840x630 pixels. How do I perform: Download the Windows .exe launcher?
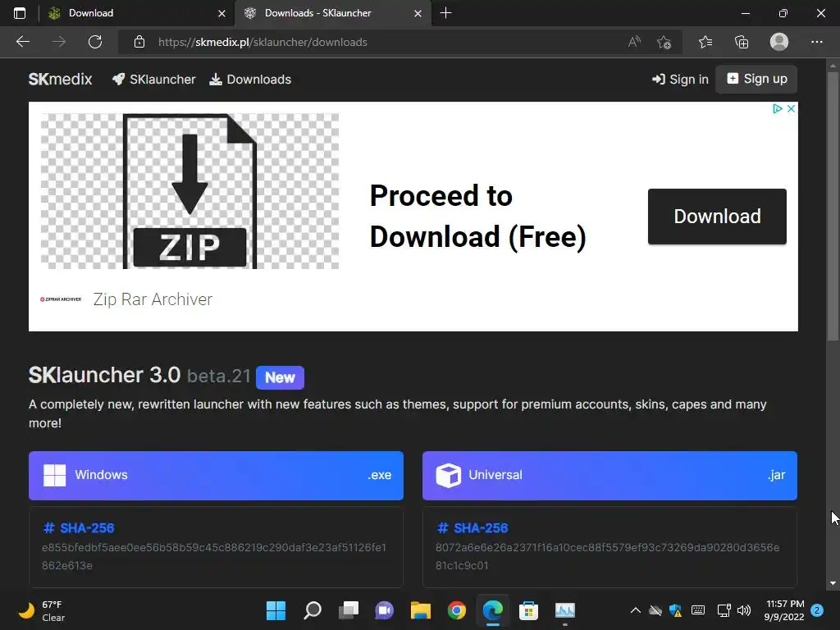(x=216, y=475)
